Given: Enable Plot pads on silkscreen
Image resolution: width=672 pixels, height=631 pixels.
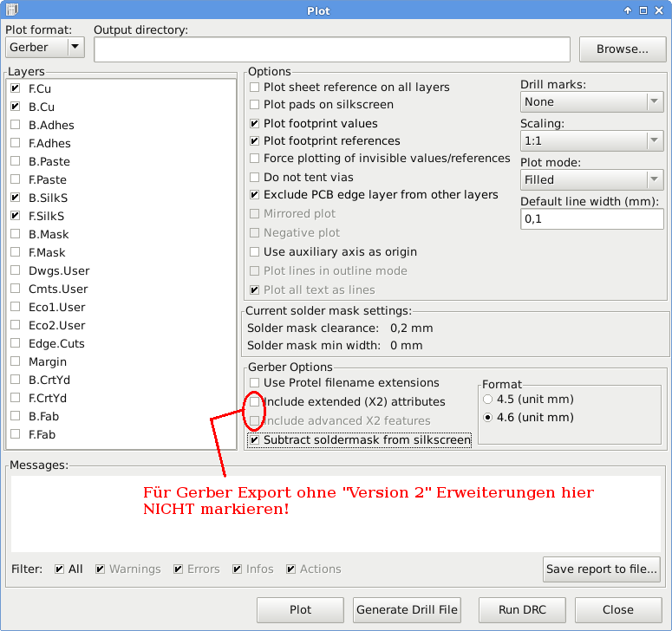Looking at the screenshot, I should 255,105.
